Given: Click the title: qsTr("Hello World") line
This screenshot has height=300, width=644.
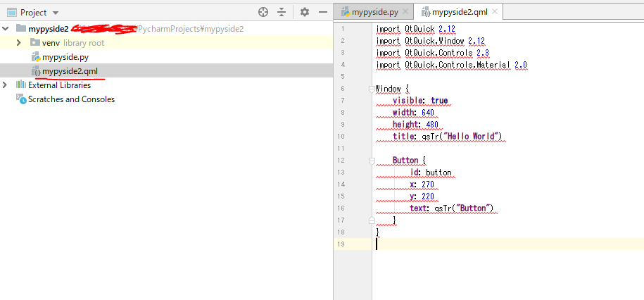Looking at the screenshot, I should [447, 137].
